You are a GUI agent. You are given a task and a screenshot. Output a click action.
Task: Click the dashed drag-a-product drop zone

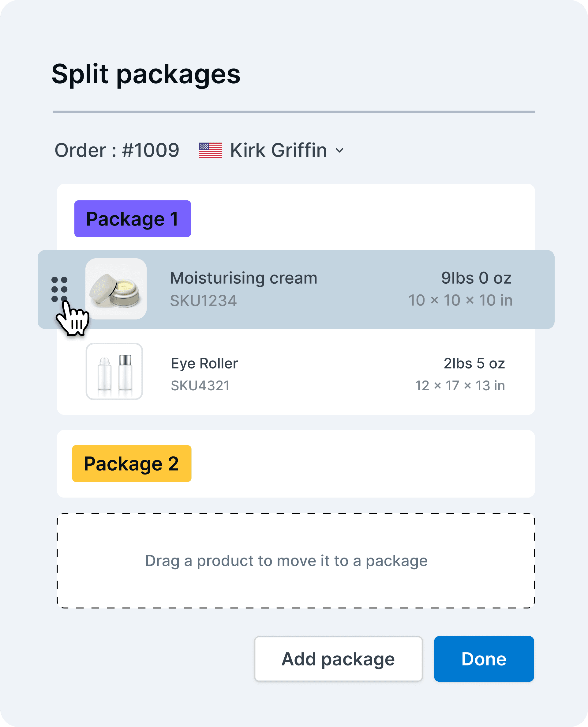pos(296,561)
